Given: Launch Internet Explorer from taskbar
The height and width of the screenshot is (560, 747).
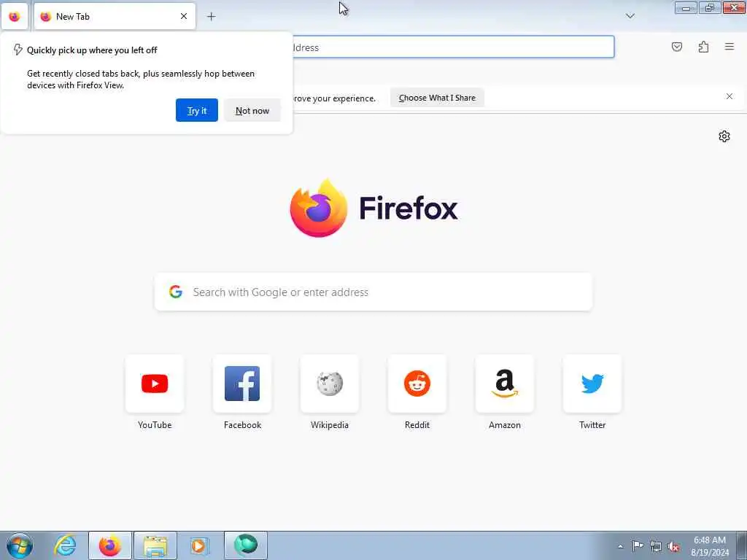Looking at the screenshot, I should click(x=65, y=545).
